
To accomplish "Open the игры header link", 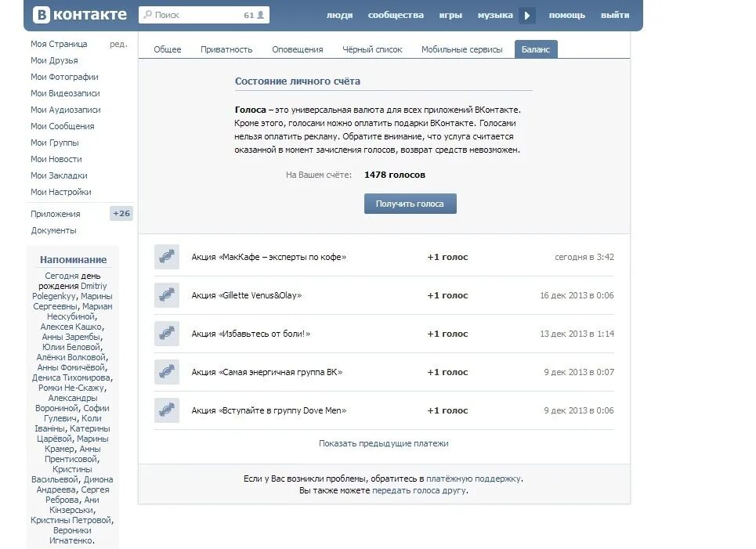I will point(450,15).
